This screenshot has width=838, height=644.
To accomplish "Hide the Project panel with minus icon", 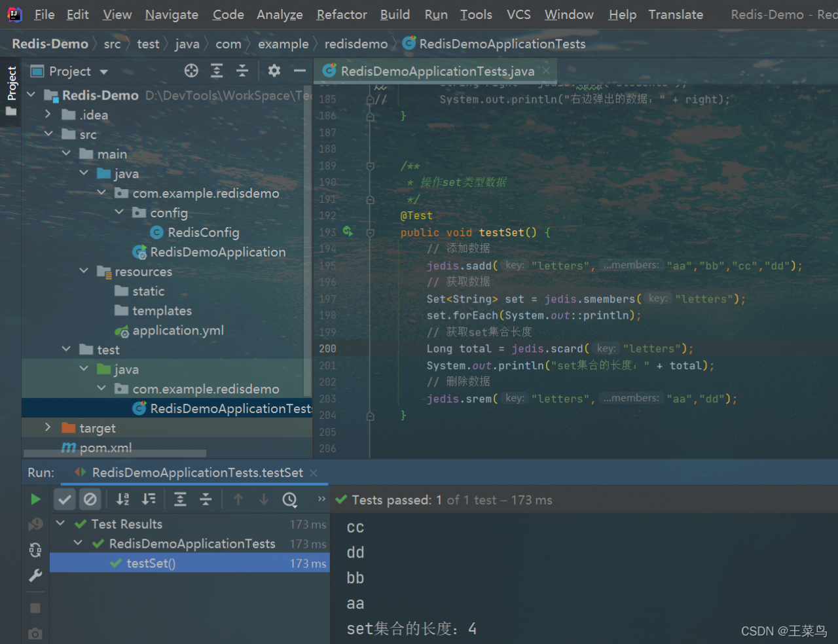I will click(x=300, y=71).
